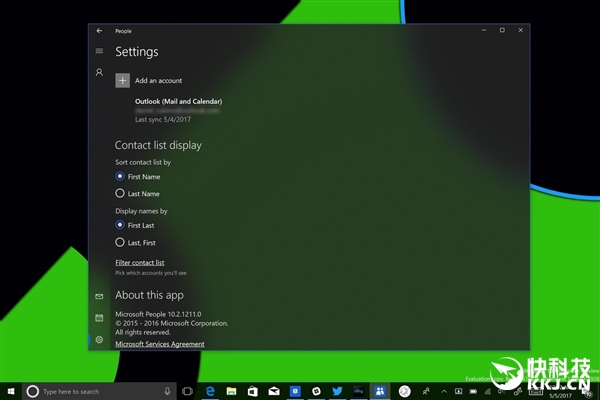Image resolution: width=600 pixels, height=400 pixels.
Task: Open the round avatar app on the taskbar
Action: (404, 391)
